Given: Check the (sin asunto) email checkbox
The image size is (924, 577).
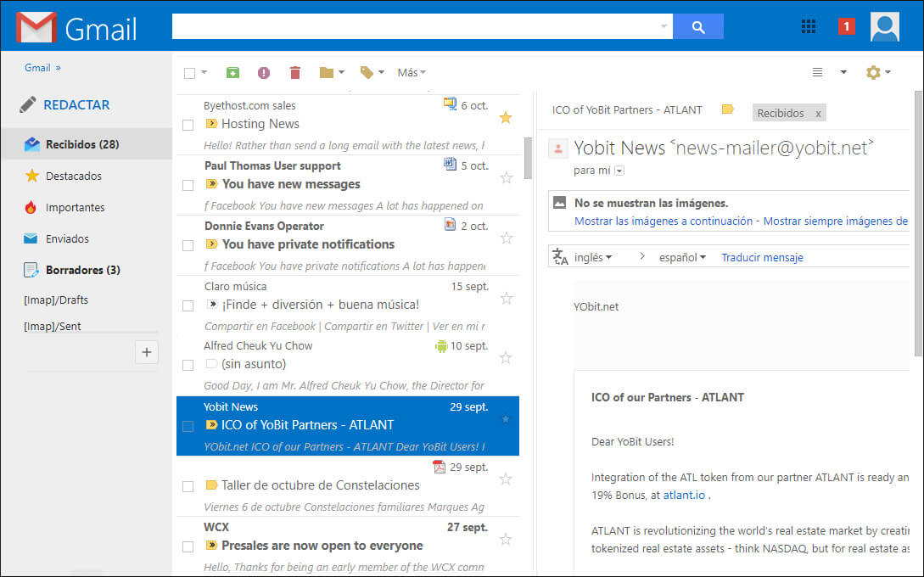Looking at the screenshot, I should [x=188, y=365].
